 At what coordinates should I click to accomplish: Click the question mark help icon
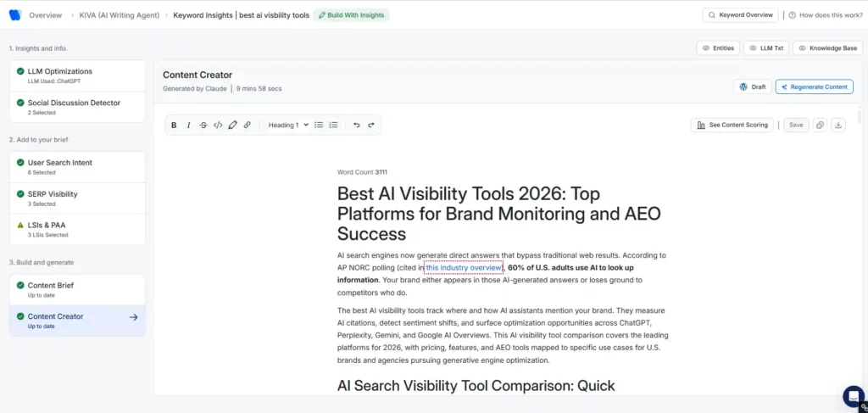coord(793,15)
